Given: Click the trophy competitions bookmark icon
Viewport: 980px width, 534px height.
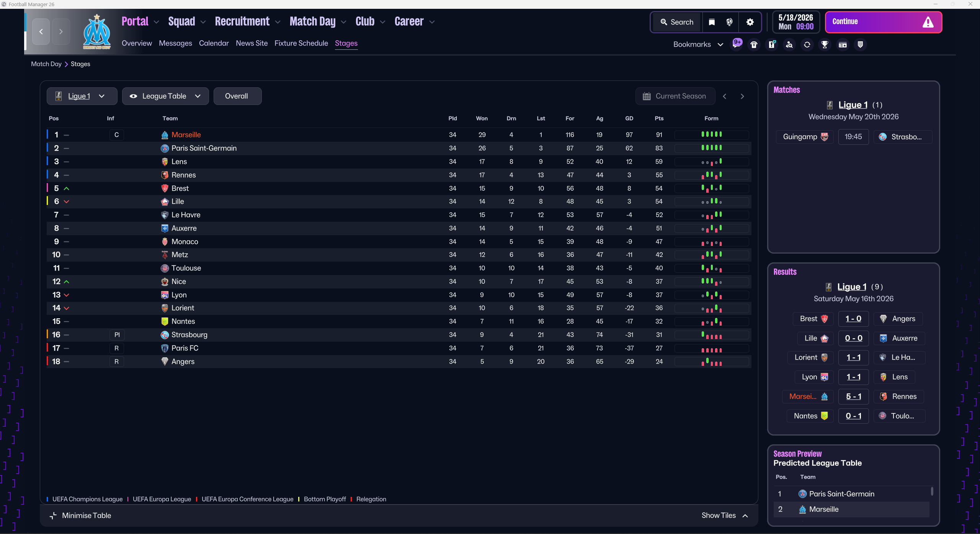Looking at the screenshot, I should (x=825, y=45).
